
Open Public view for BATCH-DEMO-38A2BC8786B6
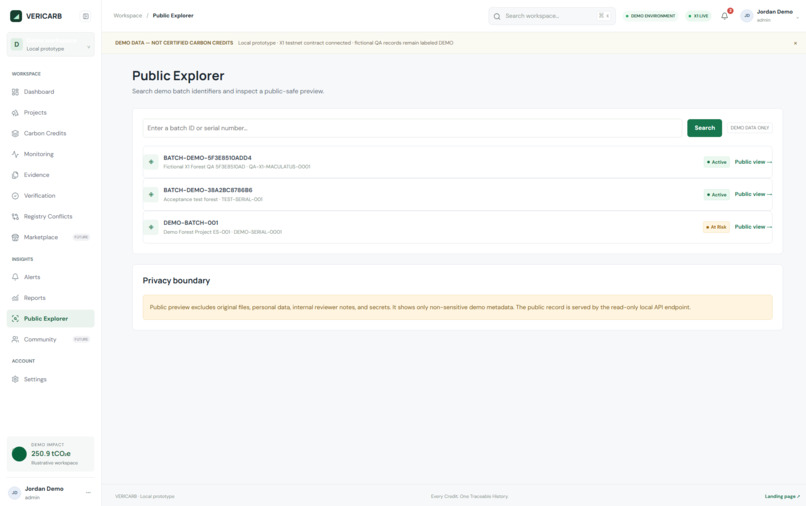753,194
